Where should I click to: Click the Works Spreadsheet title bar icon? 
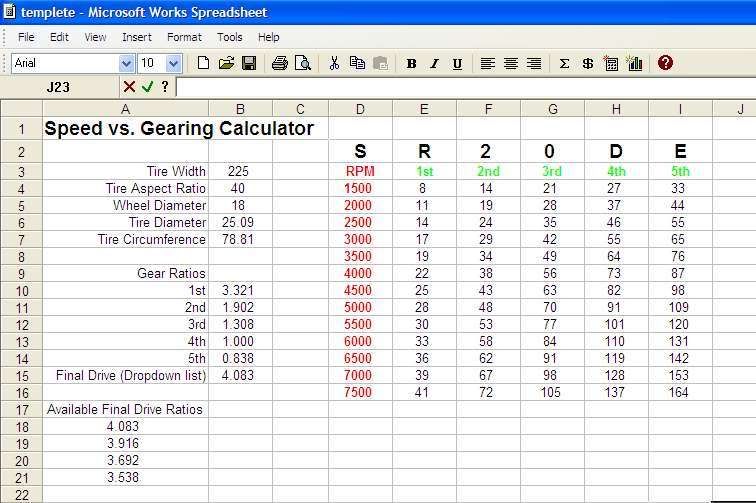[x=9, y=12]
